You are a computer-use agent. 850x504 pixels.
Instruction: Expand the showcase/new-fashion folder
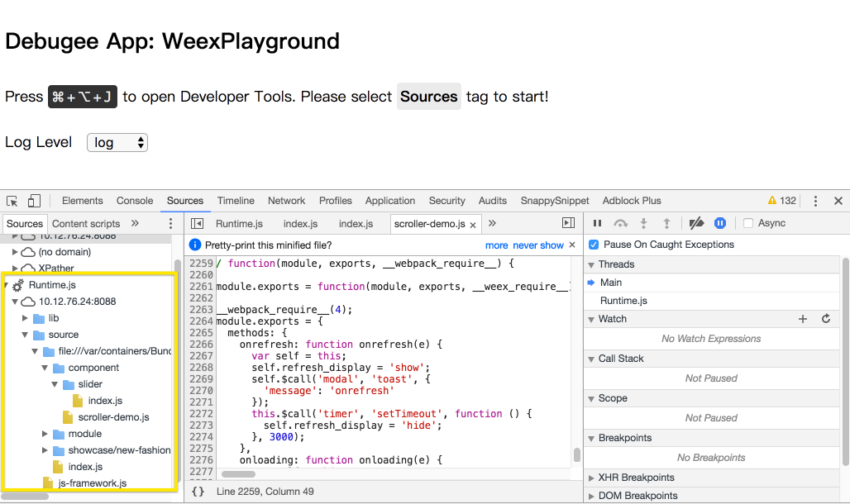tap(45, 450)
